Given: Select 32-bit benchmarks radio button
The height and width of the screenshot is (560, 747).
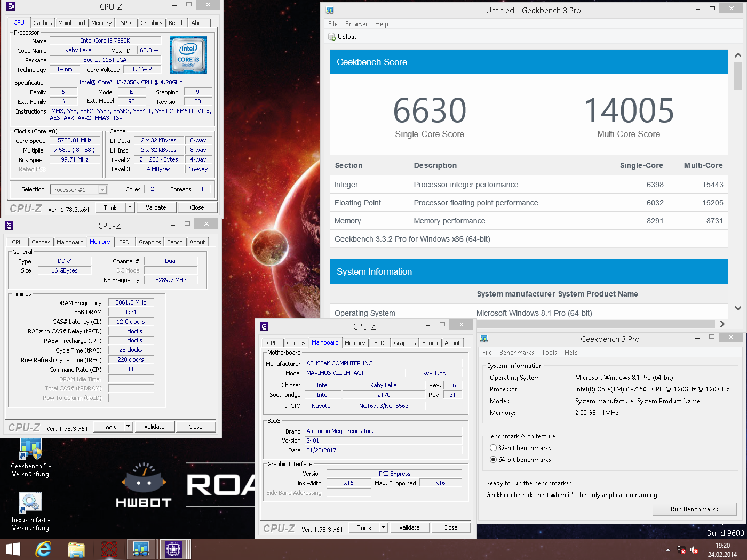Looking at the screenshot, I should coord(493,448).
